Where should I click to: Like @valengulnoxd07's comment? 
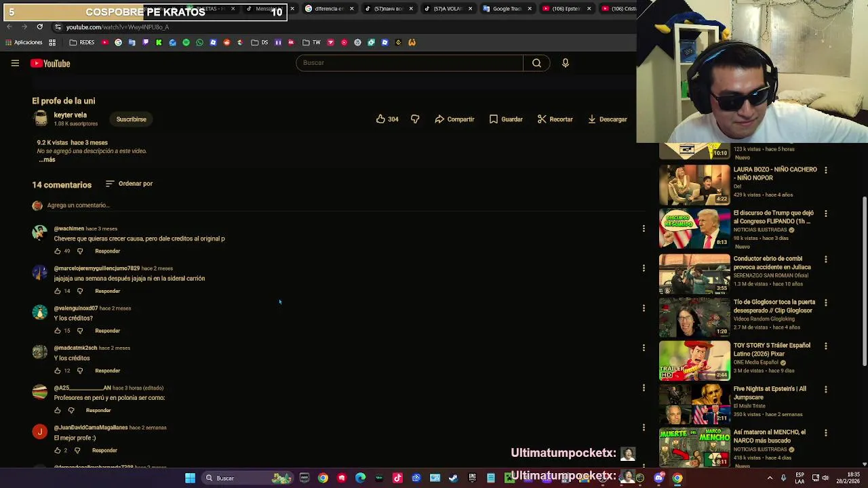coord(58,331)
